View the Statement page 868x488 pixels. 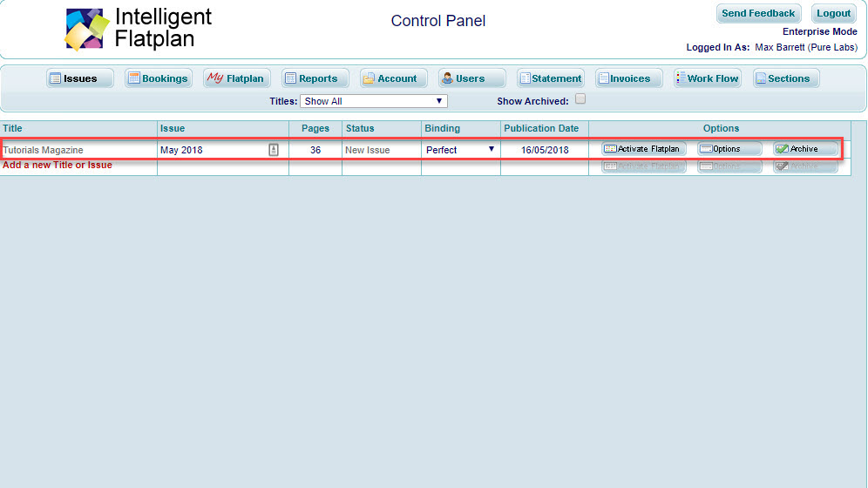pos(550,78)
